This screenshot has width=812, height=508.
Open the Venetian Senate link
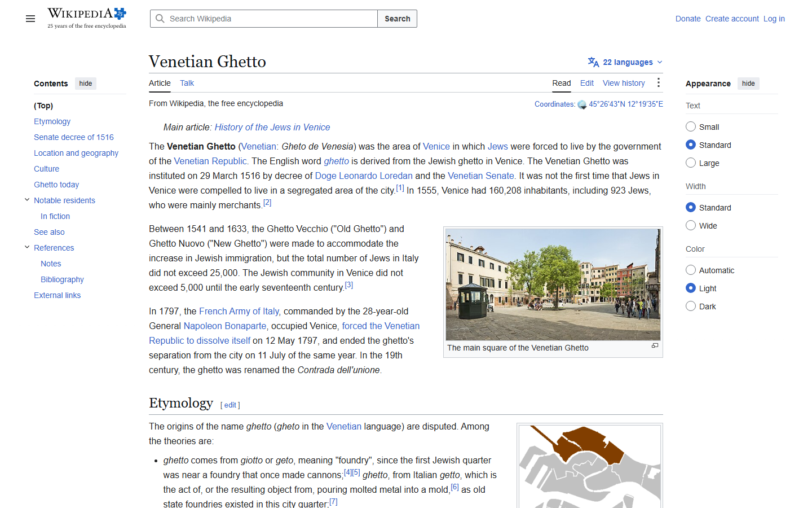pyautogui.click(x=481, y=176)
